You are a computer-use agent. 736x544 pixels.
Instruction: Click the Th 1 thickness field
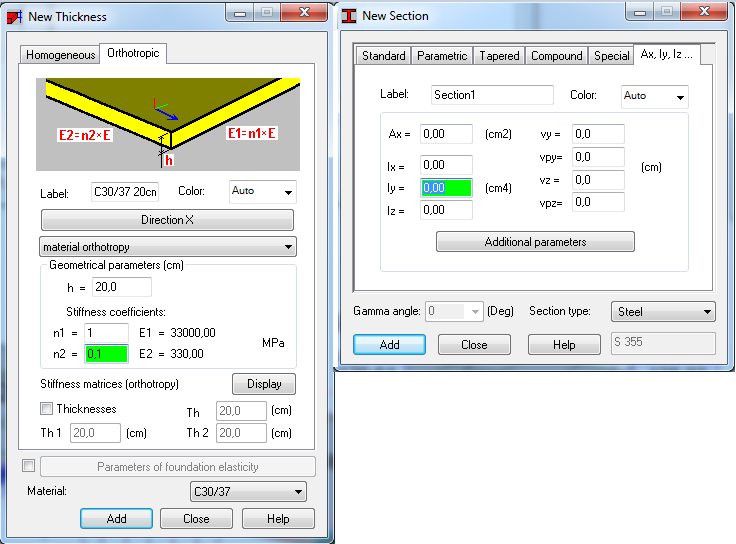point(95,433)
